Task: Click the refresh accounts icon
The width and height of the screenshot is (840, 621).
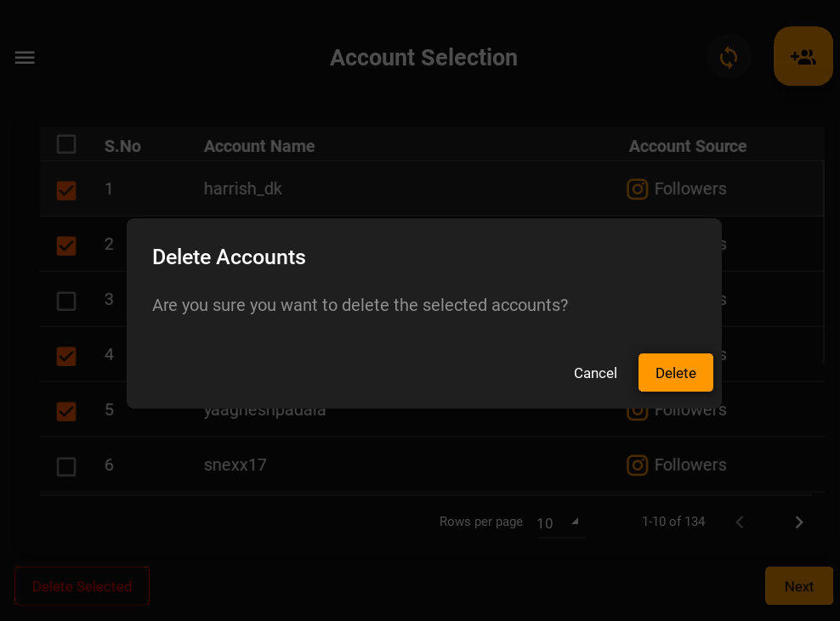Action: pyautogui.click(x=729, y=57)
